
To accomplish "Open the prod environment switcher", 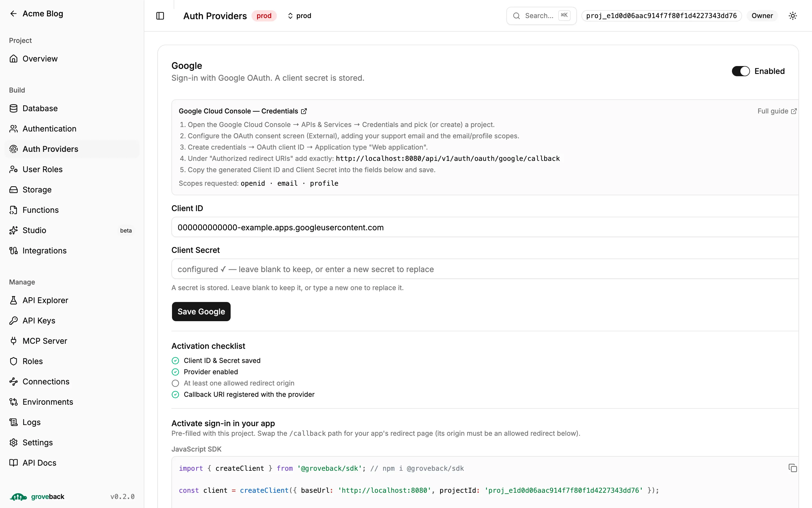I will click(299, 16).
